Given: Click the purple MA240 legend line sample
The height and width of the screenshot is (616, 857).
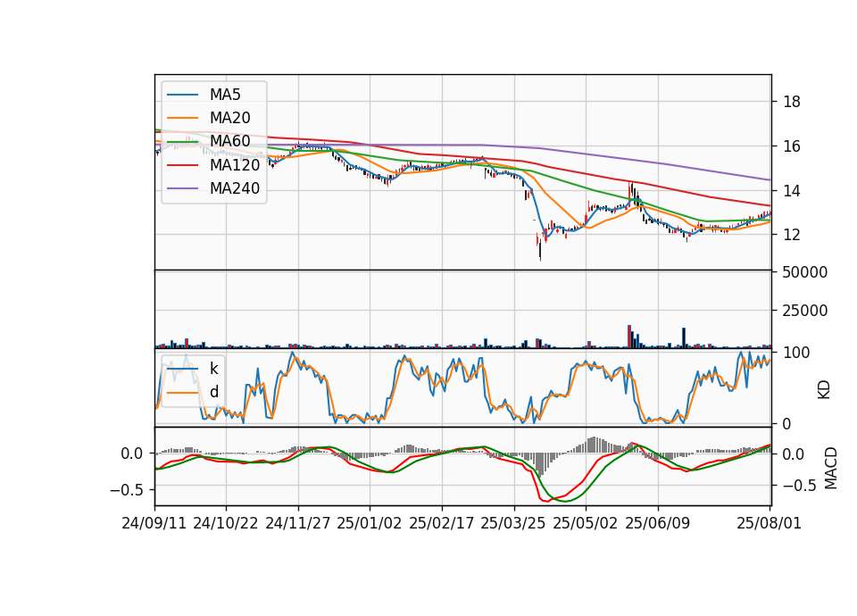Looking at the screenshot, I should pos(182,188).
